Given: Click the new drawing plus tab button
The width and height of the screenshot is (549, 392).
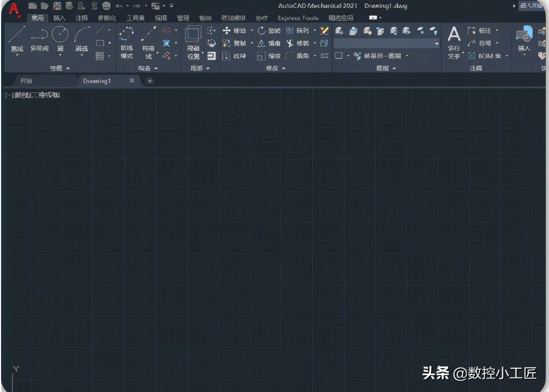Looking at the screenshot, I should (x=149, y=81).
